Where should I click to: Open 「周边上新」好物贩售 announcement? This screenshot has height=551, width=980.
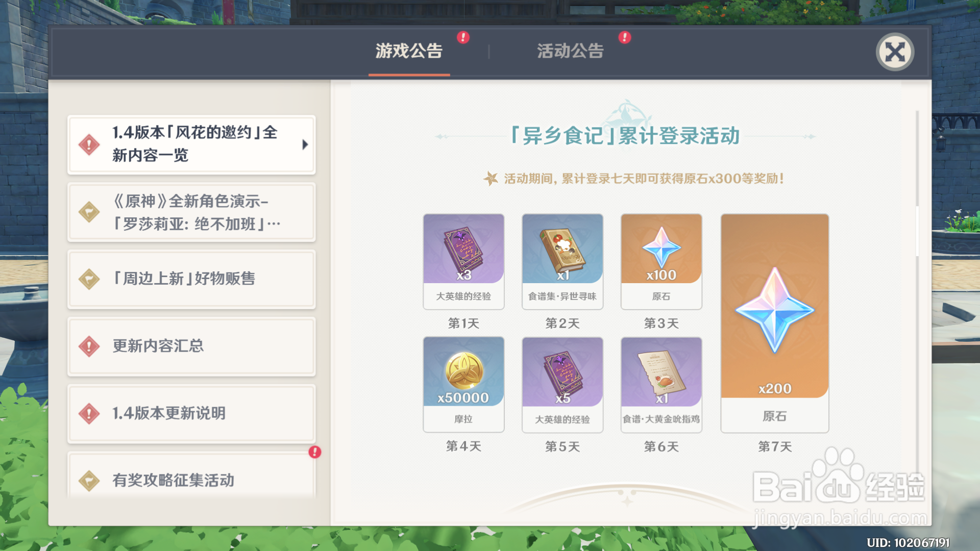tap(191, 279)
